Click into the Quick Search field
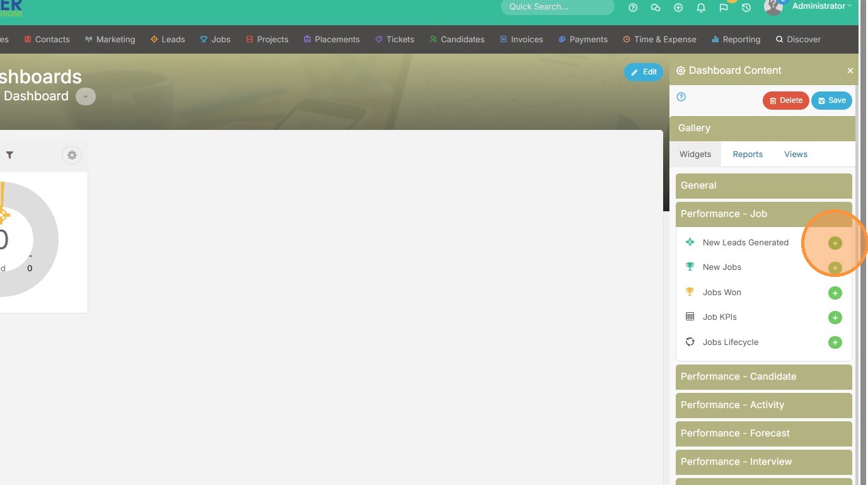 click(x=558, y=7)
